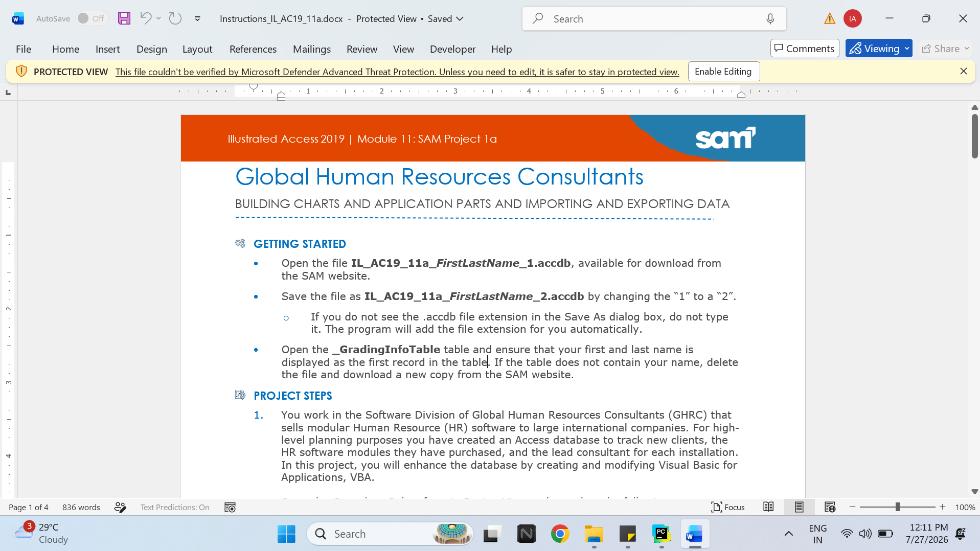
Task: Open the Mailings tab
Action: tap(312, 49)
